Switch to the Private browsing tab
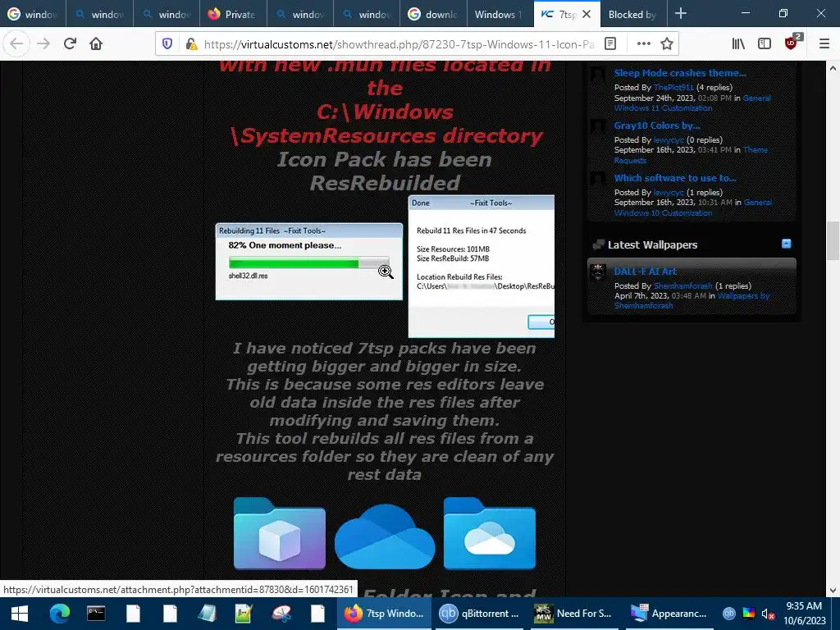The height and width of the screenshot is (630, 840). tap(233, 15)
